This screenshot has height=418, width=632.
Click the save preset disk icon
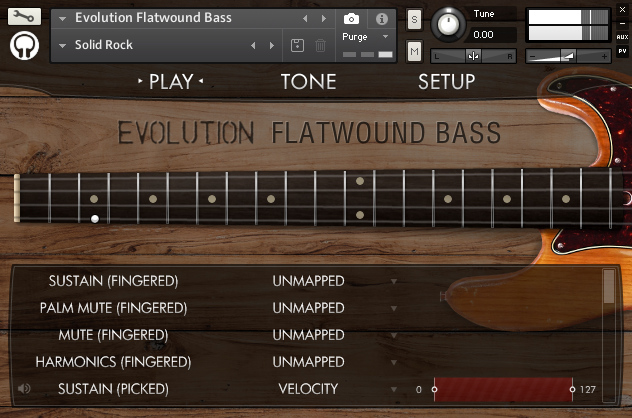[x=297, y=45]
